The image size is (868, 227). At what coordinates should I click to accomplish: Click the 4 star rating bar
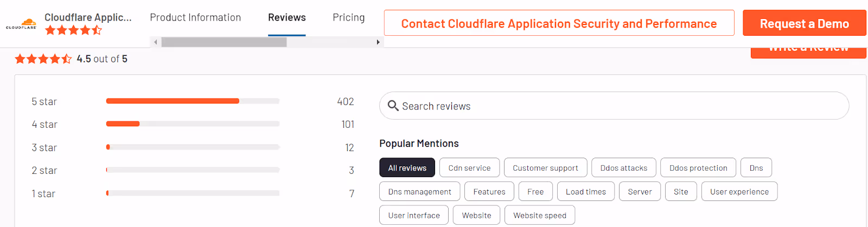(x=193, y=124)
